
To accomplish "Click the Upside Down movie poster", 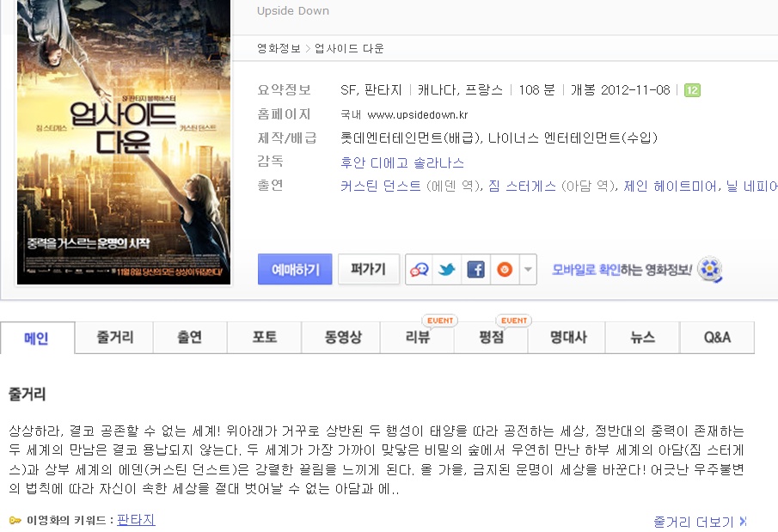I will click(x=124, y=142).
